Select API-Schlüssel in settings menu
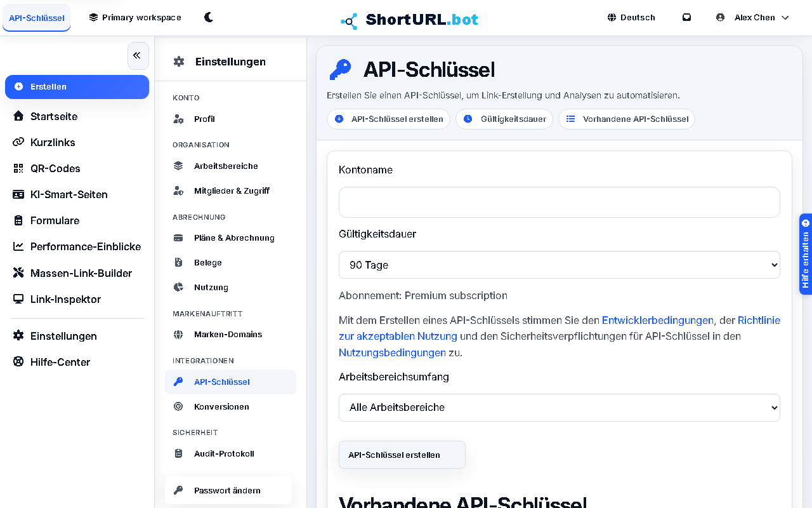 point(230,382)
